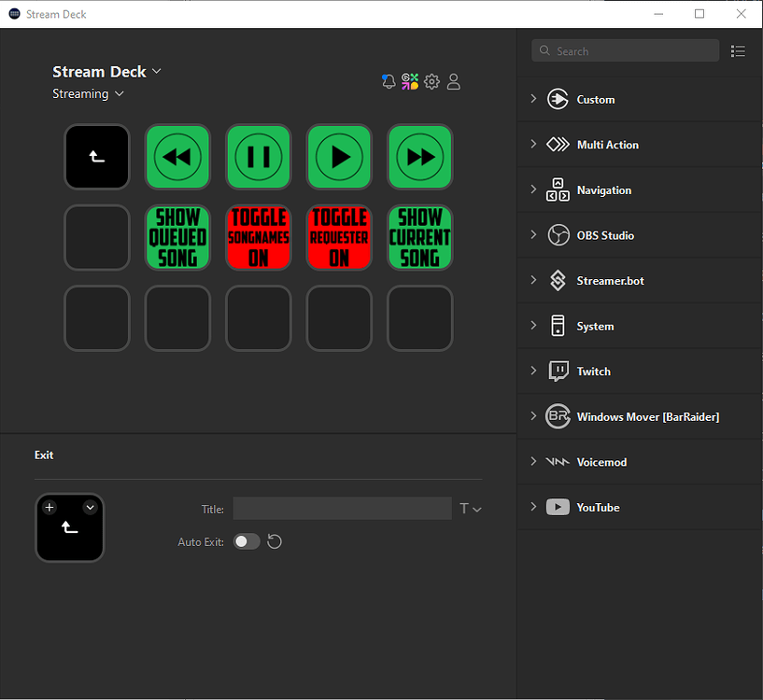Toggle the Auto Exit switch

point(247,541)
